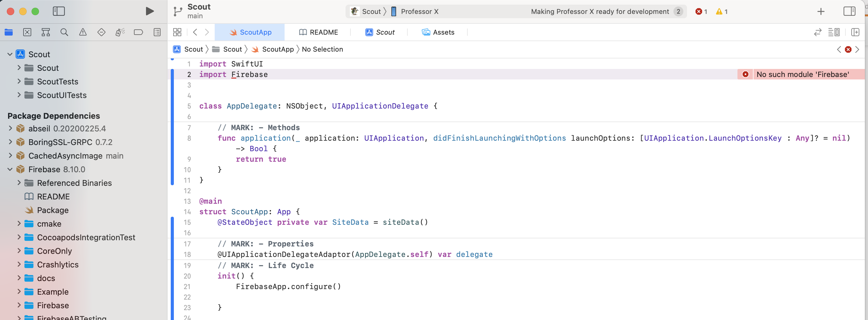Expand the abseil package

10,128
